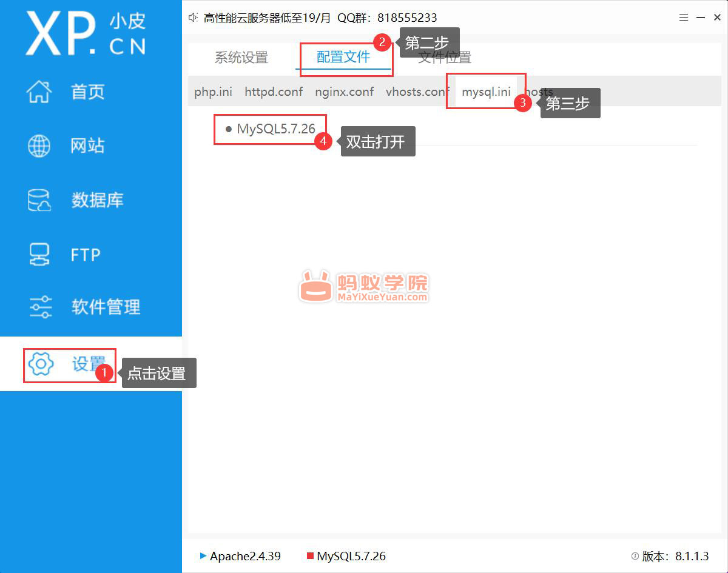Open 数据库 section in sidebar
This screenshot has height=573, width=728.
pyautogui.click(x=97, y=200)
